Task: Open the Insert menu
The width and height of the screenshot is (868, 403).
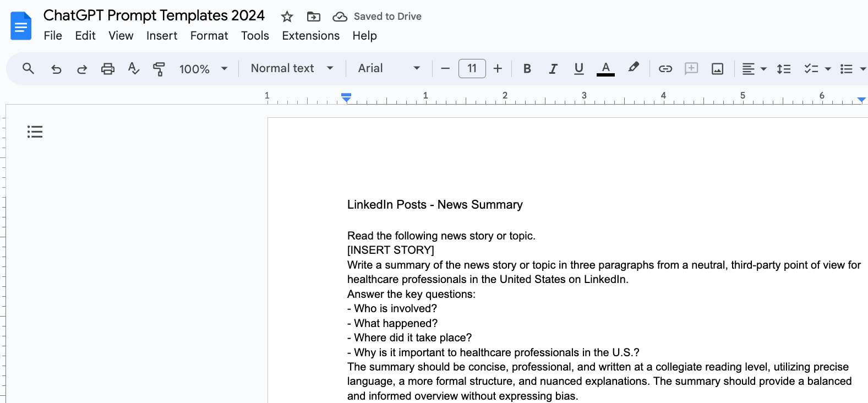Action: (162, 36)
